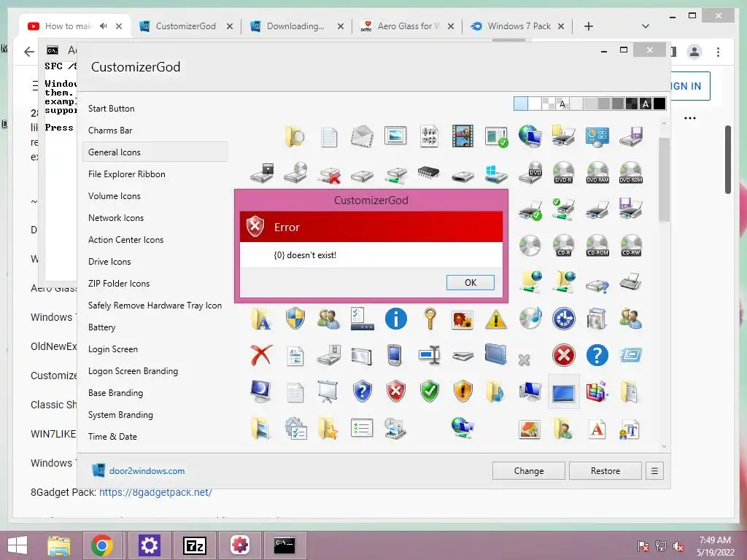Open 7-Zip from the taskbar
The image size is (747, 560).
point(195,545)
